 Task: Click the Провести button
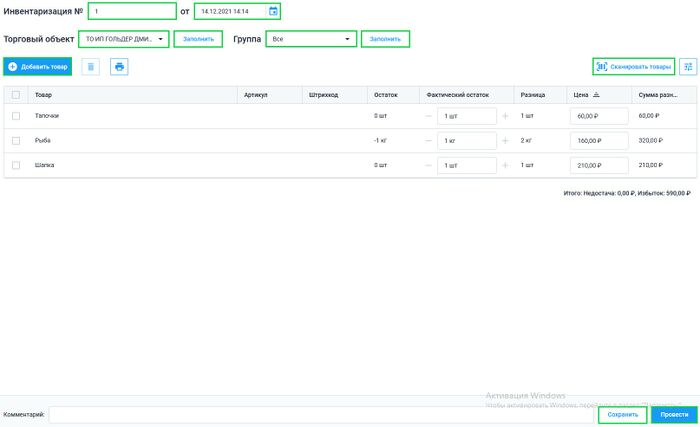pos(674,414)
